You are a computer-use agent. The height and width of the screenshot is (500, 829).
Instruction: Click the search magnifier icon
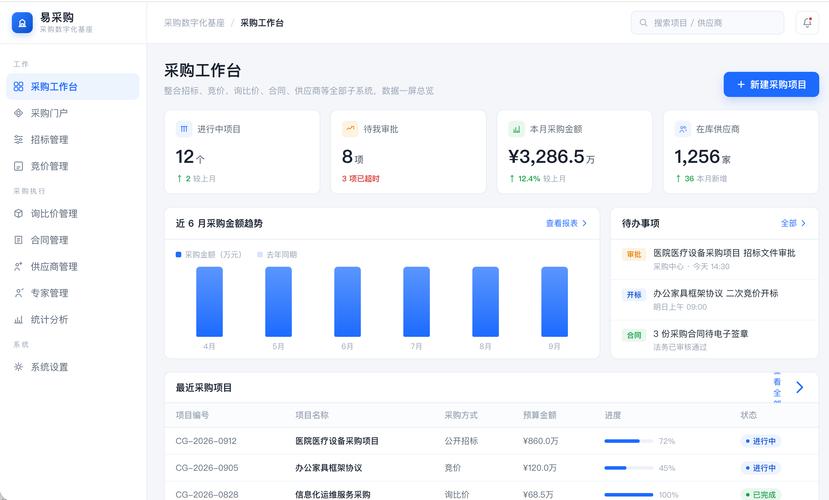(643, 23)
